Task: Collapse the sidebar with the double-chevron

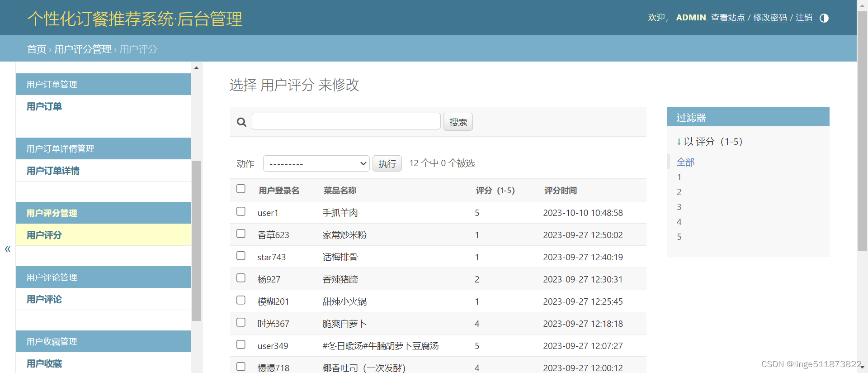Action: coord(8,249)
